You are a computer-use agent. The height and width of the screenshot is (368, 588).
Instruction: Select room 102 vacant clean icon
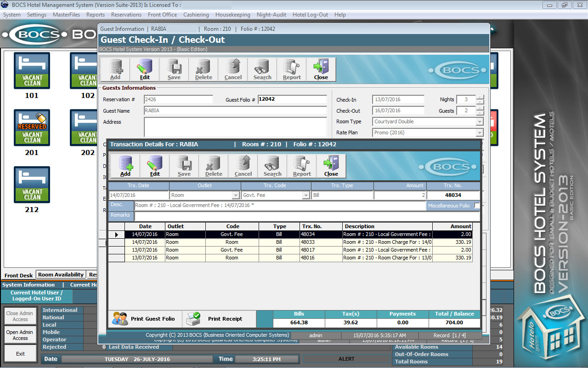point(84,70)
